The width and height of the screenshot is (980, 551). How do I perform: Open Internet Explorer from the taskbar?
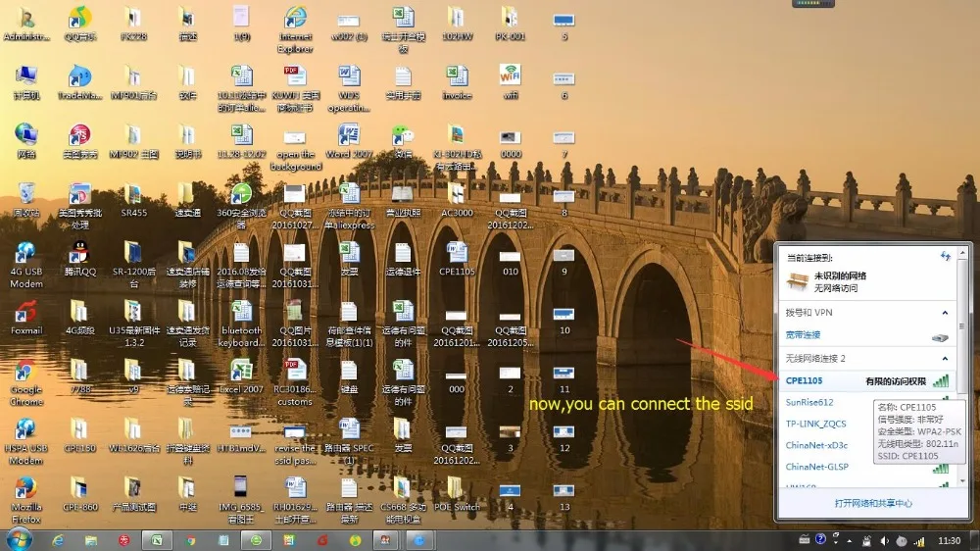(58, 540)
